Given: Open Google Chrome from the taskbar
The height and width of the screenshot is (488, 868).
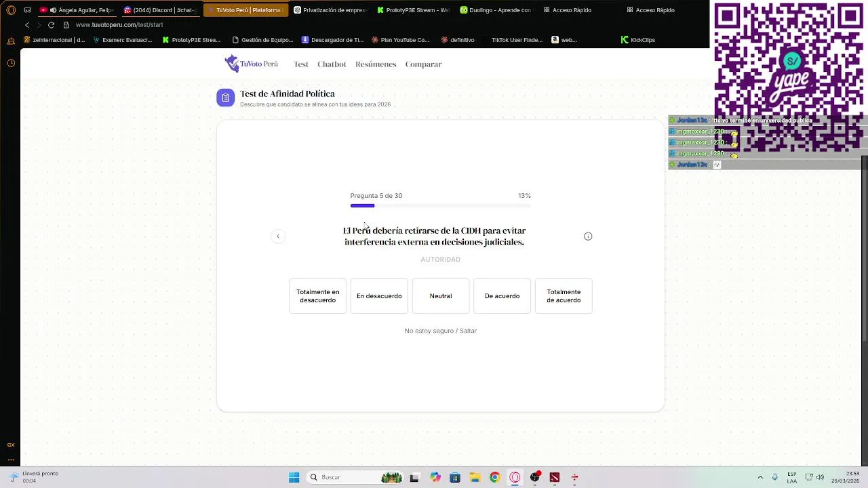Looking at the screenshot, I should 495,477.
